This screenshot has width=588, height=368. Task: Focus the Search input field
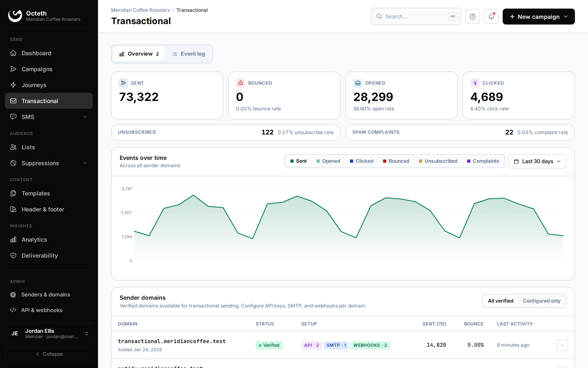[416, 17]
